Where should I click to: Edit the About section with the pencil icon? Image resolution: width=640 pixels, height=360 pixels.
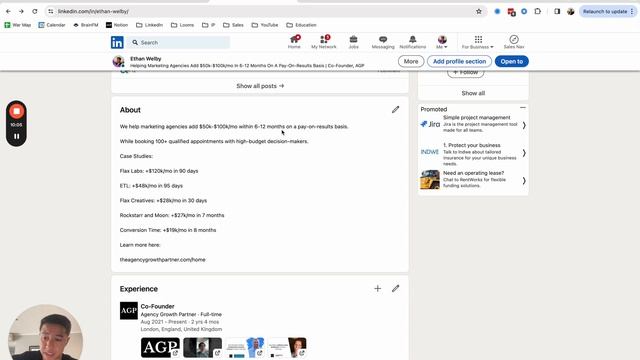point(396,109)
